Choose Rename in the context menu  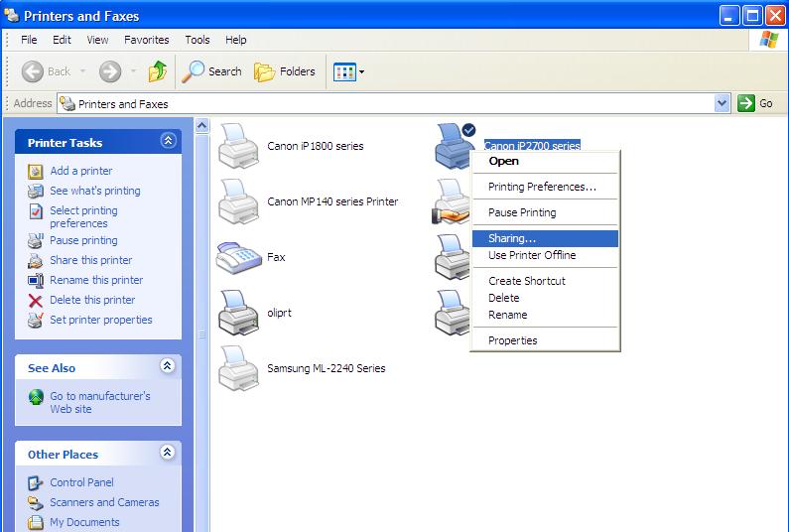[545, 315]
